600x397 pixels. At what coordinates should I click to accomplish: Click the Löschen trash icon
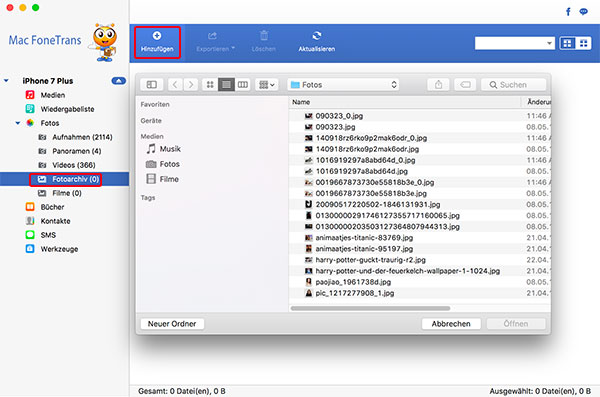coord(264,36)
